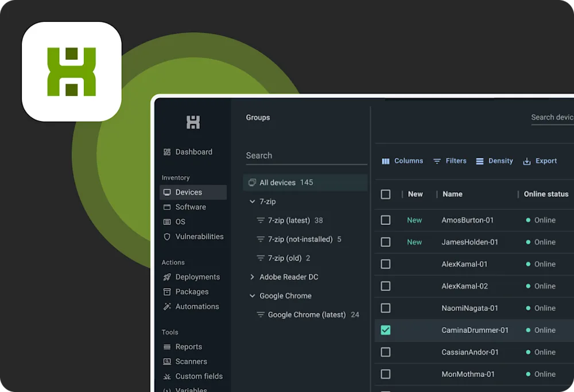Click the Filters funnel icon
This screenshot has height=392, width=574.
pyautogui.click(x=437, y=161)
